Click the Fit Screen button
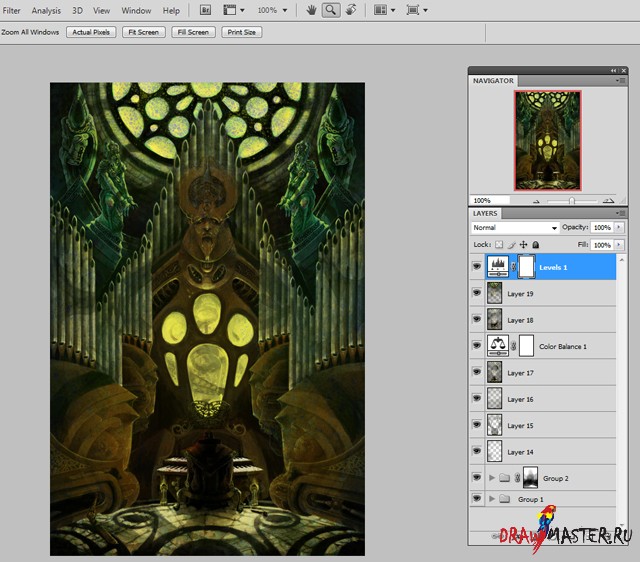The height and width of the screenshot is (562, 640). click(144, 32)
